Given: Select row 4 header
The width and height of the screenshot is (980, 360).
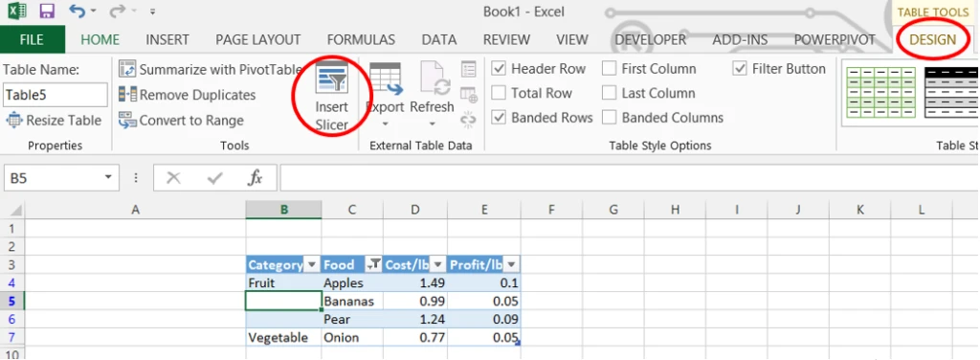Looking at the screenshot, I should pos(12,283).
